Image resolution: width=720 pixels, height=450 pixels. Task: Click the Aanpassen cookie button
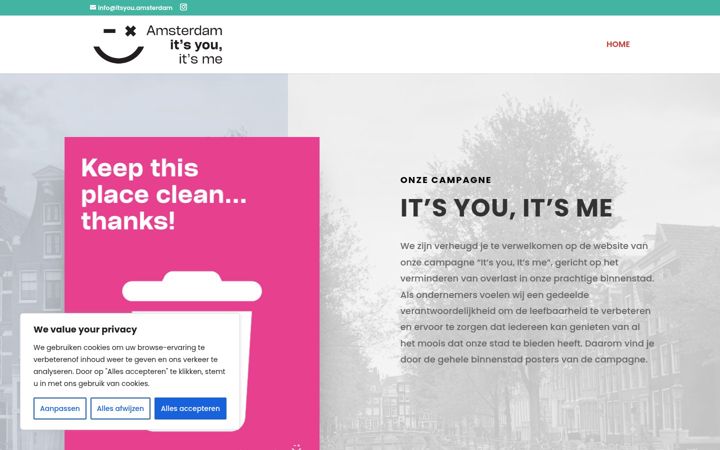point(60,408)
